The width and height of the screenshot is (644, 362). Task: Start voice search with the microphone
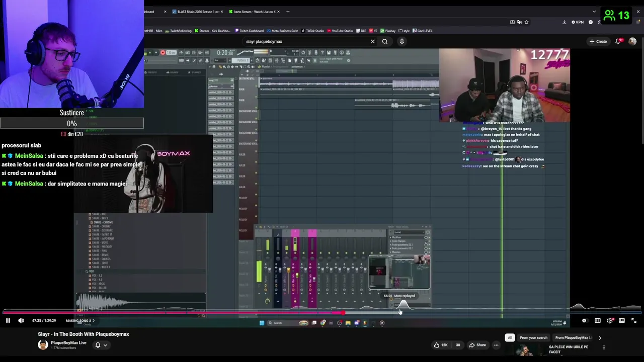coord(402,42)
